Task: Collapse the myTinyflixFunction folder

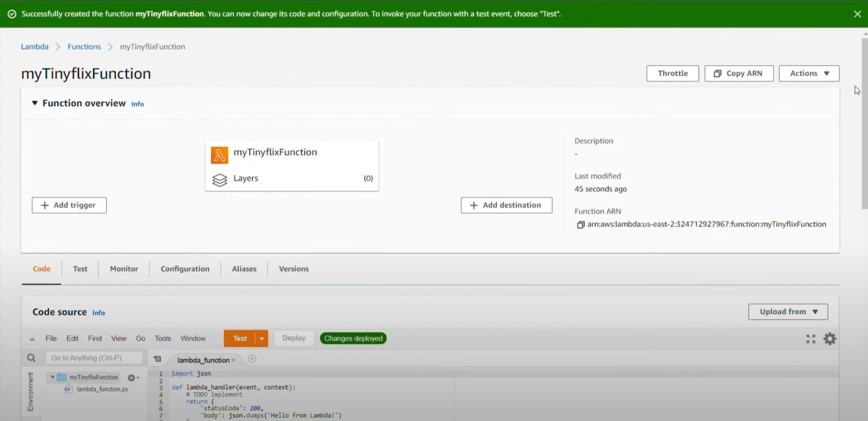Action: pos(52,377)
